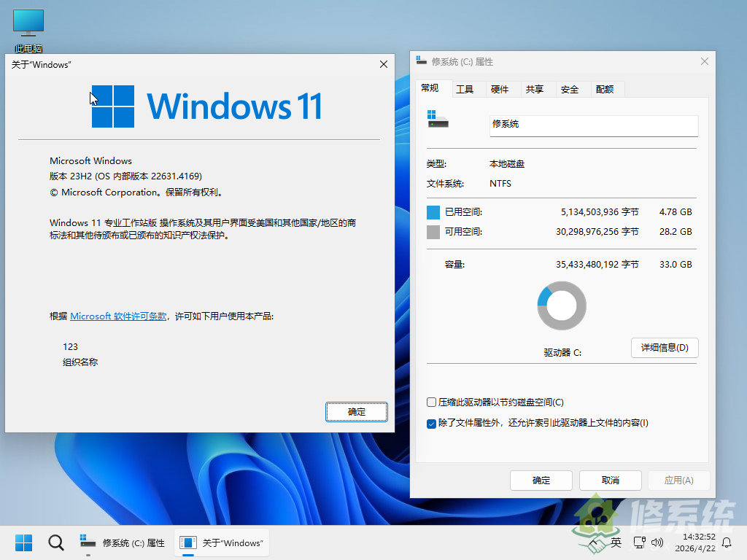Open the volume icon in system tray

[658, 542]
